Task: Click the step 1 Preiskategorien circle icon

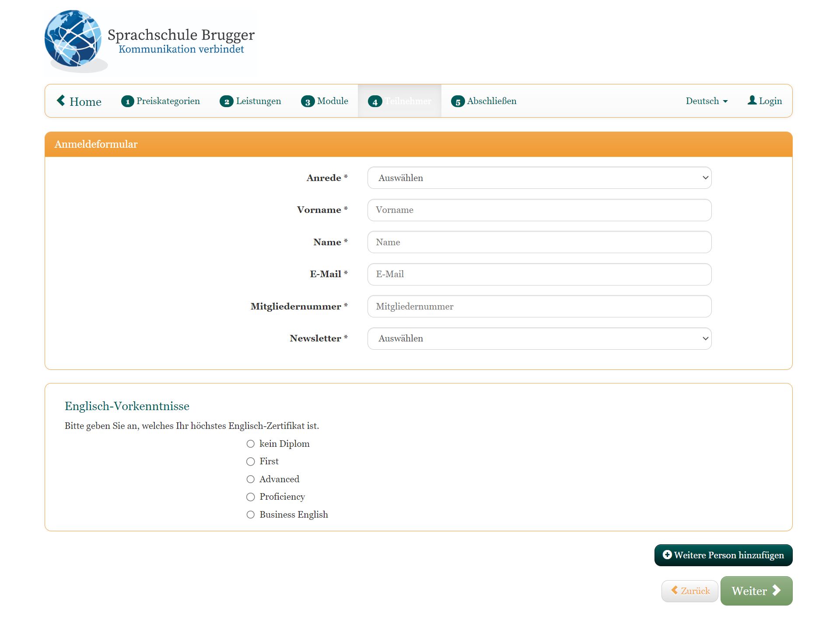Action: click(127, 101)
